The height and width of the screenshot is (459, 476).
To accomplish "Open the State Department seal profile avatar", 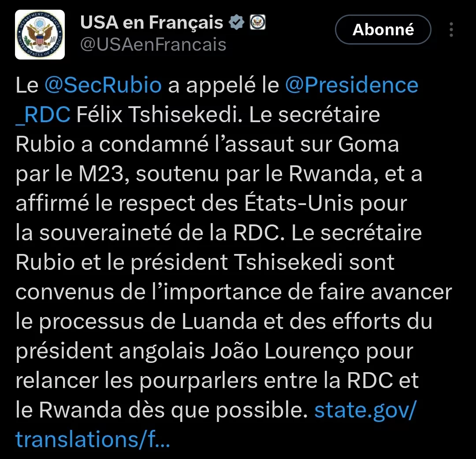I will (40, 34).
